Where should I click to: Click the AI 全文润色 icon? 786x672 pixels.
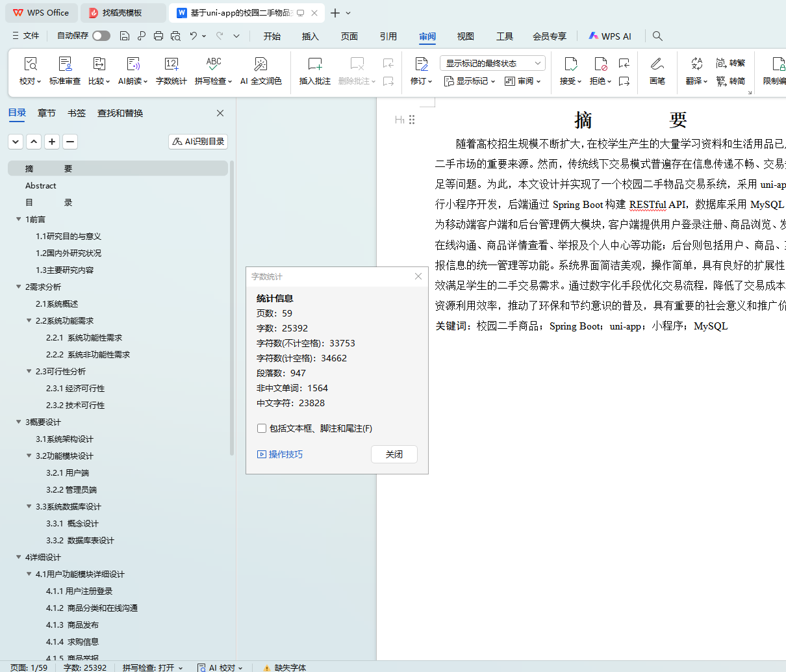[260, 64]
